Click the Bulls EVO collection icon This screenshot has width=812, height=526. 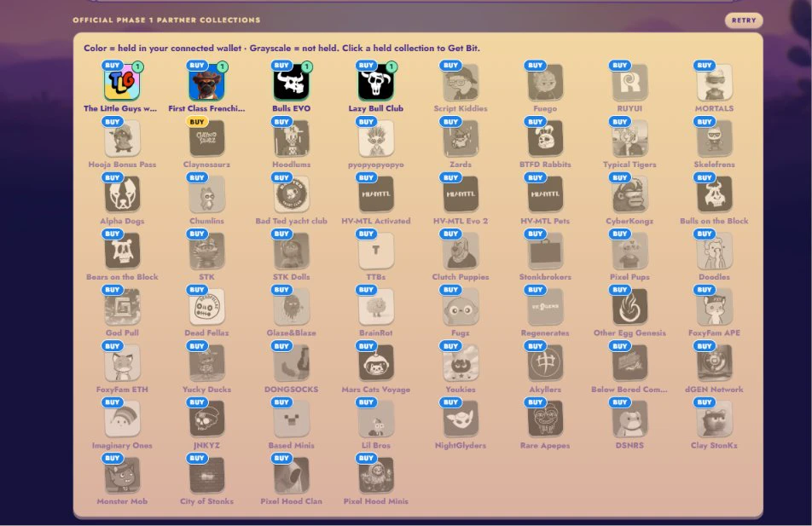[x=292, y=83]
